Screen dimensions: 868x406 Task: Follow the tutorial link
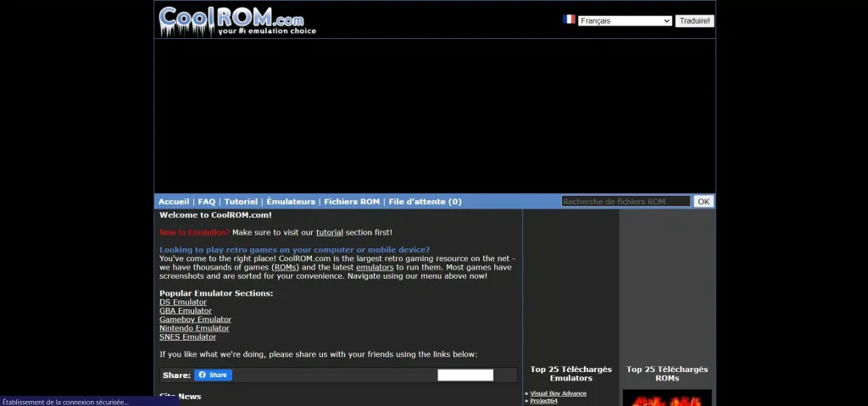click(330, 232)
